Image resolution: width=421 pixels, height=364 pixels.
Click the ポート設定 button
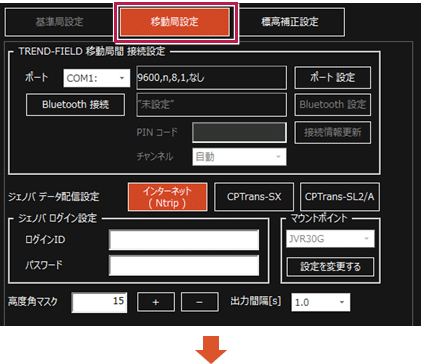pyautogui.click(x=332, y=78)
